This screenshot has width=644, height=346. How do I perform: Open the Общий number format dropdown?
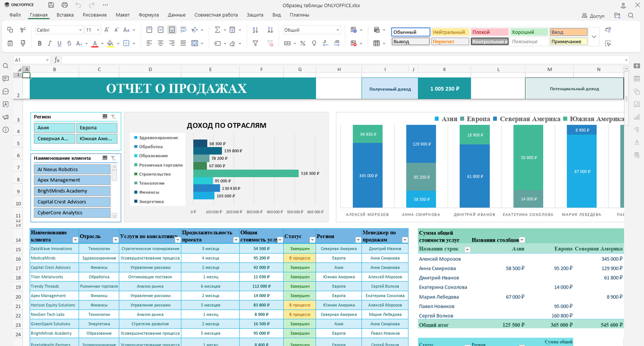[x=338, y=30]
